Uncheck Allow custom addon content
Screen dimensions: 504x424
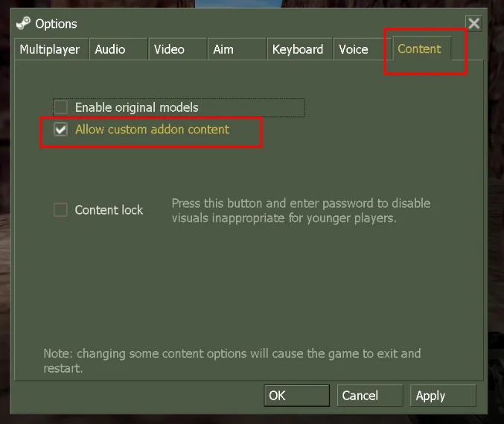(60, 130)
